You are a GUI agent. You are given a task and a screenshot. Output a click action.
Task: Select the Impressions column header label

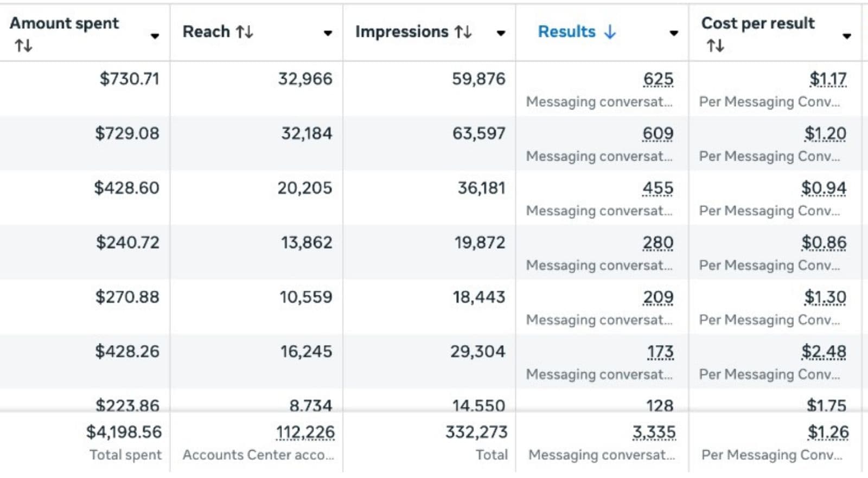pos(401,32)
